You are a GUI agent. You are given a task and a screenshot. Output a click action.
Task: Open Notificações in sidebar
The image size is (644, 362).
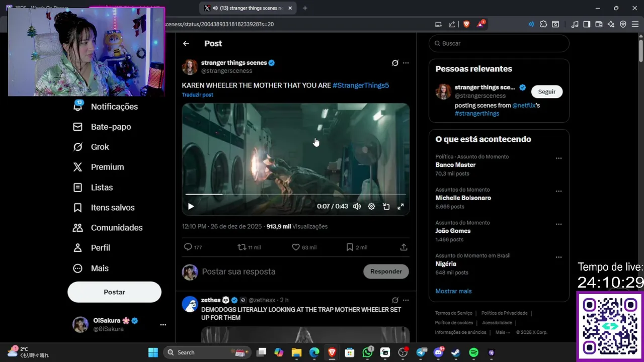(x=106, y=107)
